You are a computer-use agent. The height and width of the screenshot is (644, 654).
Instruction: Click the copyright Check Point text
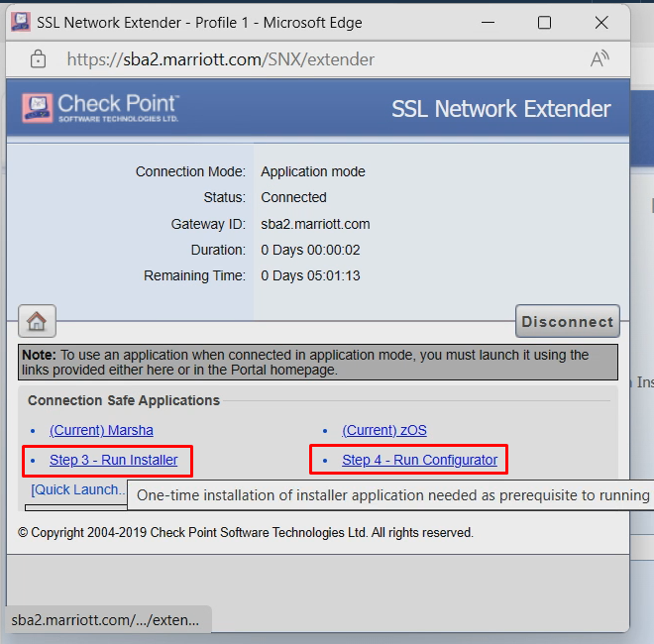coord(246,533)
